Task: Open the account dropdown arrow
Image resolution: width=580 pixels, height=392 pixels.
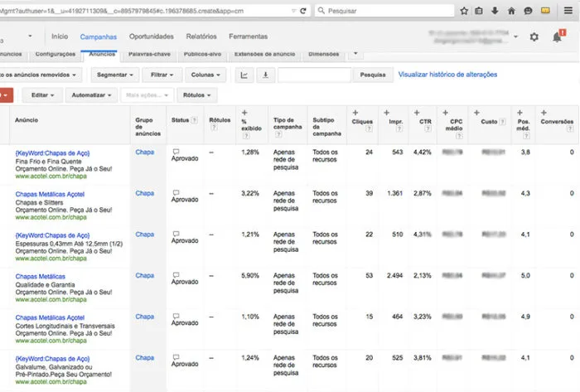Action: point(515,36)
